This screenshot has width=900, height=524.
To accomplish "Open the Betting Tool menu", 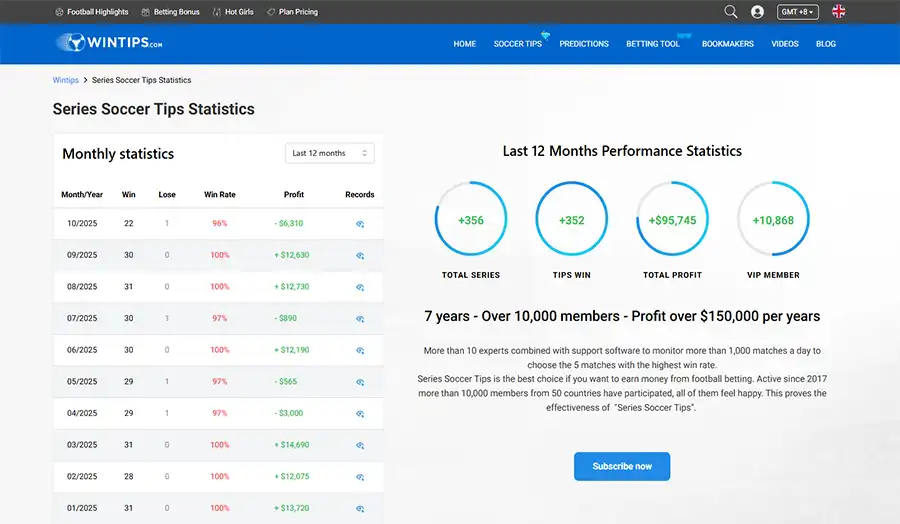I will (x=652, y=44).
